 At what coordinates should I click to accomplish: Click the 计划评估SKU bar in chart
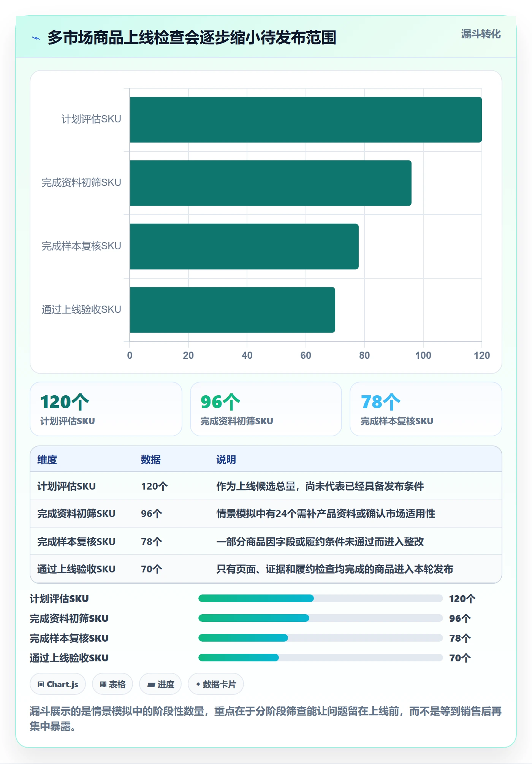306,120
